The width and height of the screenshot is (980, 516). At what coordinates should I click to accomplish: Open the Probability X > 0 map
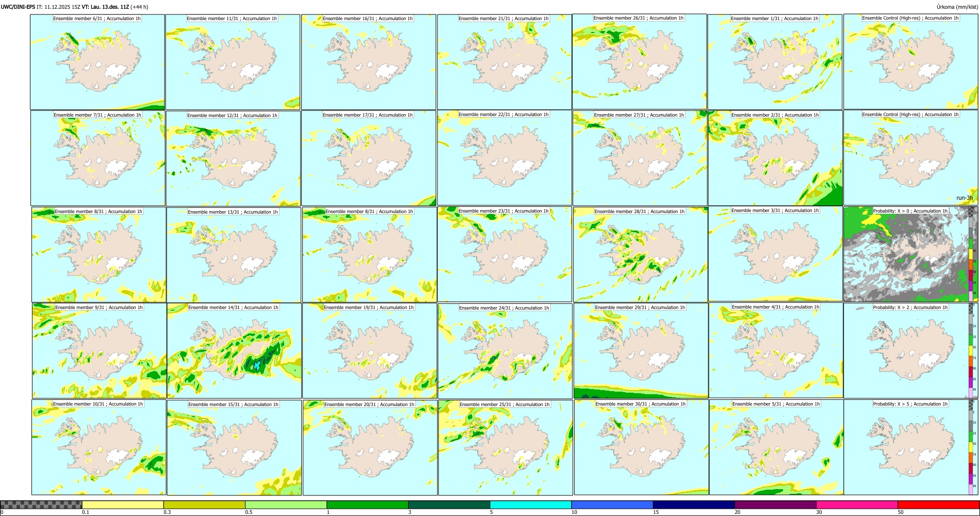pos(910,254)
